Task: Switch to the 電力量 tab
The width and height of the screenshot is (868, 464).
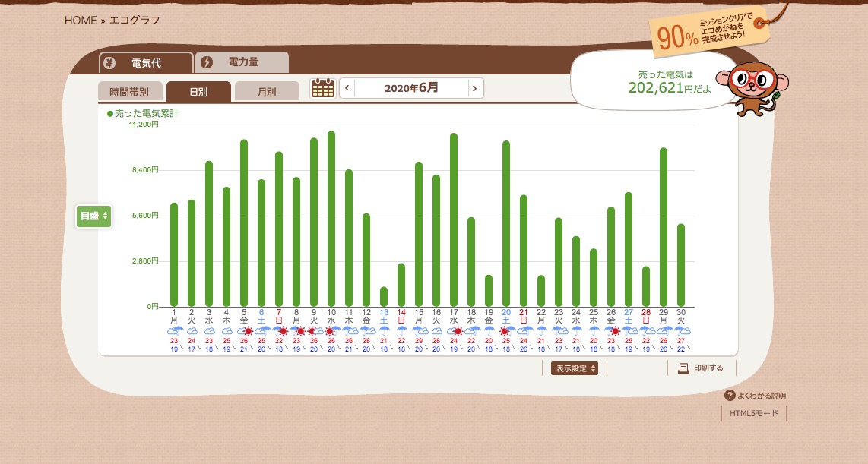Action: pyautogui.click(x=242, y=62)
